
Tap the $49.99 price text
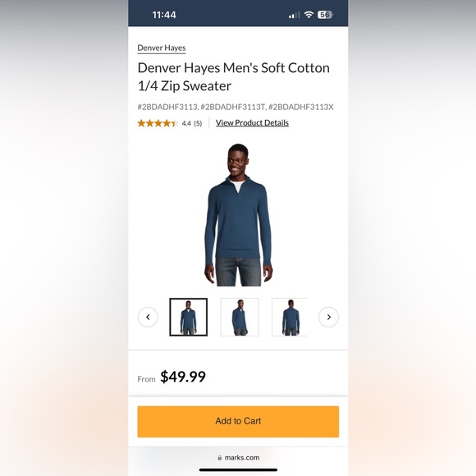pos(183,377)
